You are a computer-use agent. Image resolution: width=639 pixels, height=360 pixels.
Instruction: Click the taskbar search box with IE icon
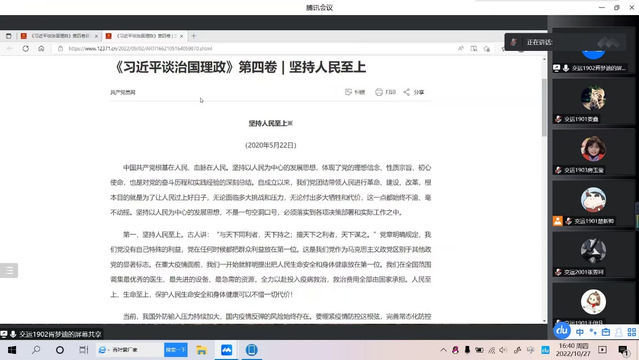[x=130, y=350]
